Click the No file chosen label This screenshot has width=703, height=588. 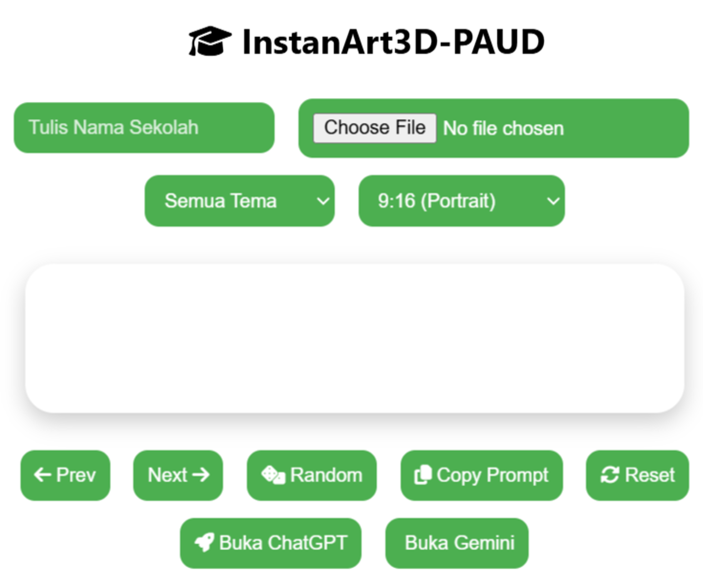point(503,129)
